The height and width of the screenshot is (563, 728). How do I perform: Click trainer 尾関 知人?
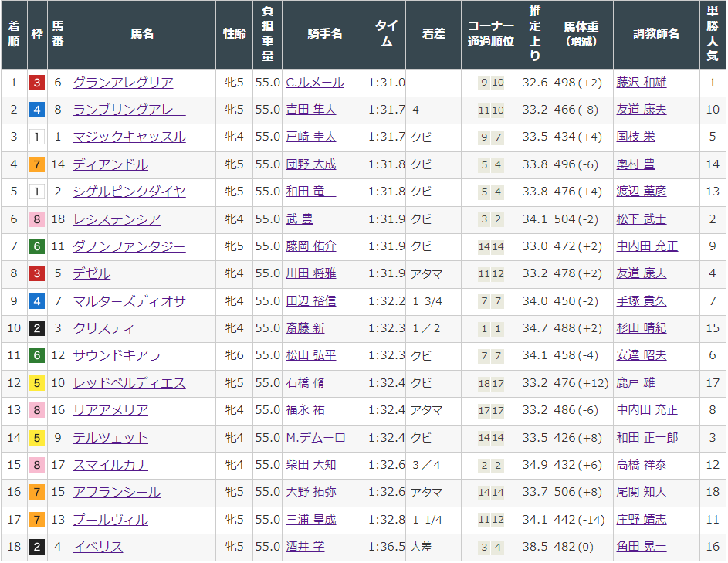click(642, 493)
